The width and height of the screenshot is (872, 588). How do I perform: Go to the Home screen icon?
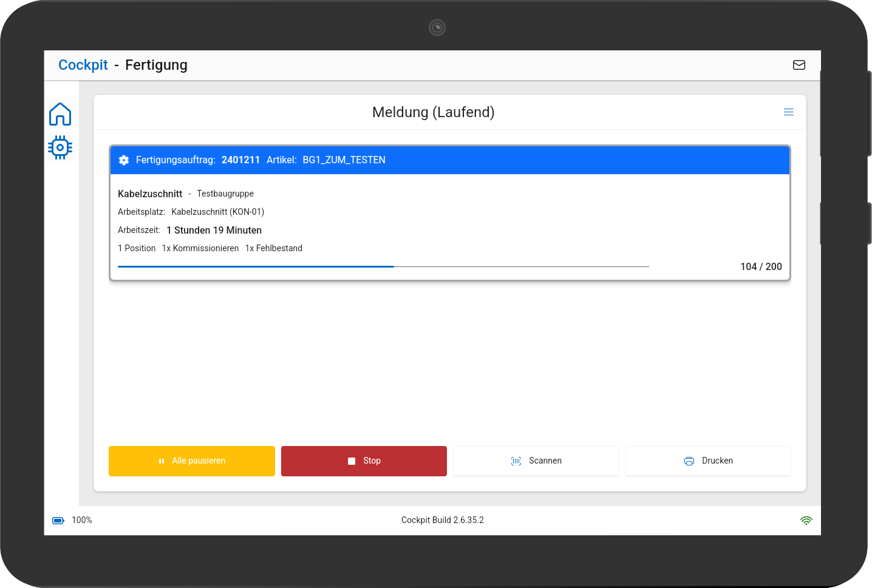tap(60, 114)
